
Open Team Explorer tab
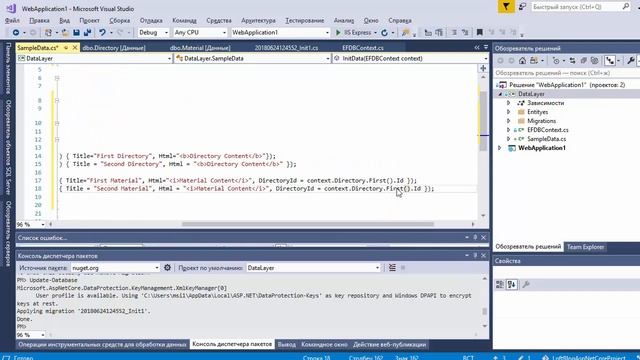pos(585,247)
